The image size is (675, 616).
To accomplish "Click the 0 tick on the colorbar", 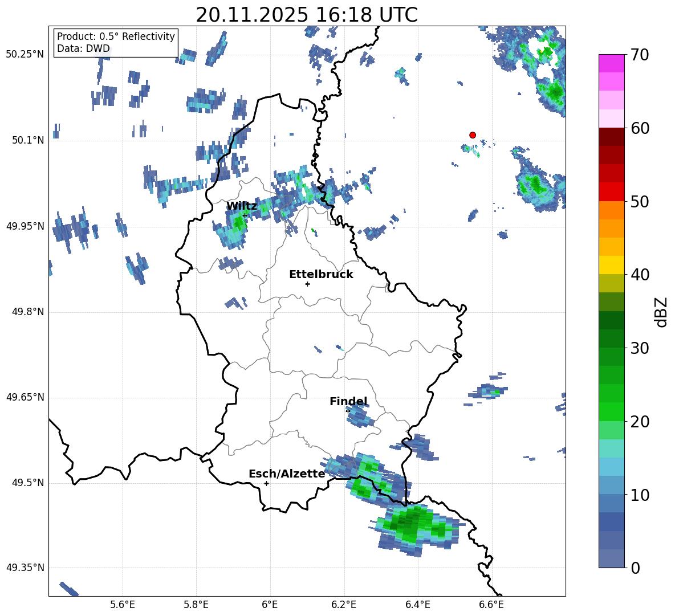I will (635, 568).
